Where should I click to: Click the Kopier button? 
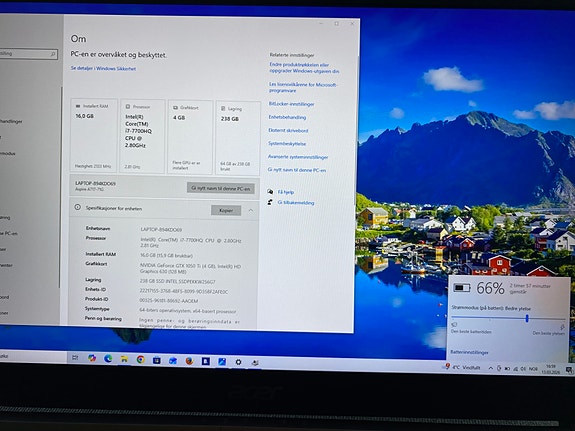(x=226, y=210)
